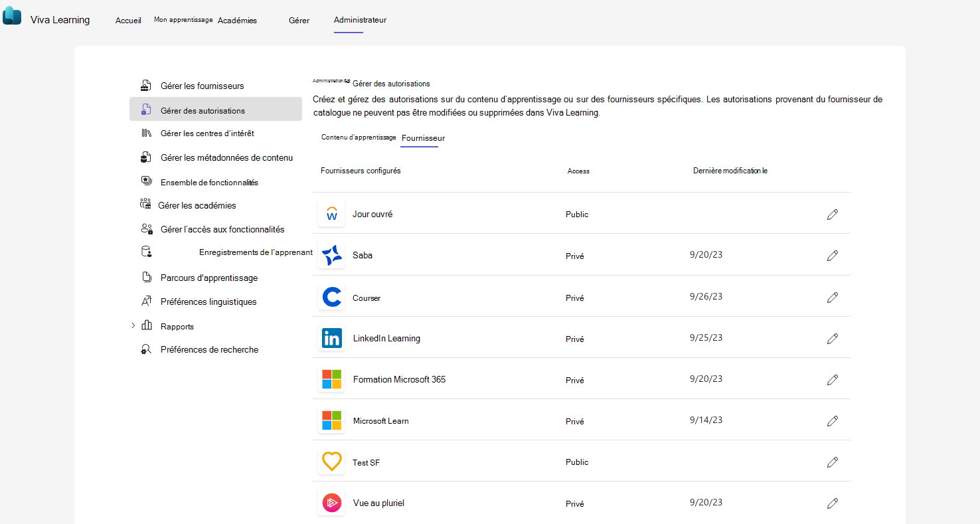Edit LinkedIn Learning permissions via pencil icon

click(x=832, y=338)
